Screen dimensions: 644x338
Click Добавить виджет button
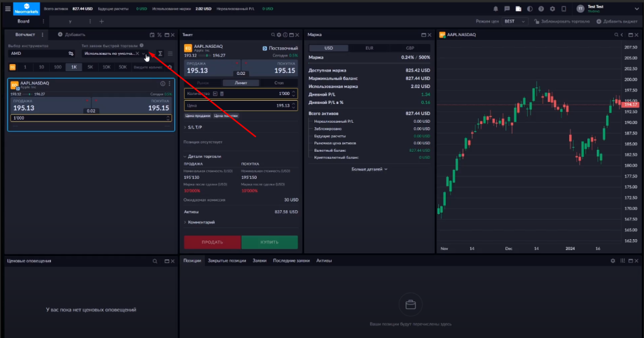617,21
